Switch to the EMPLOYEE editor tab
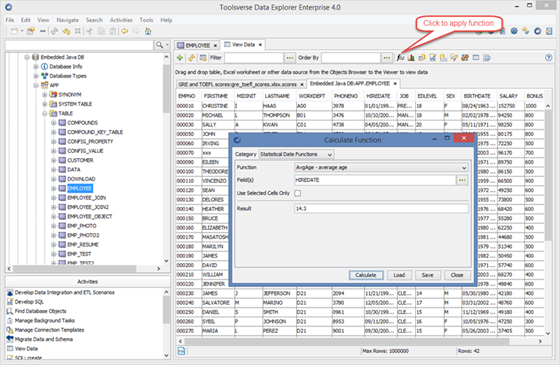The height and width of the screenshot is (365, 560). tap(198, 45)
